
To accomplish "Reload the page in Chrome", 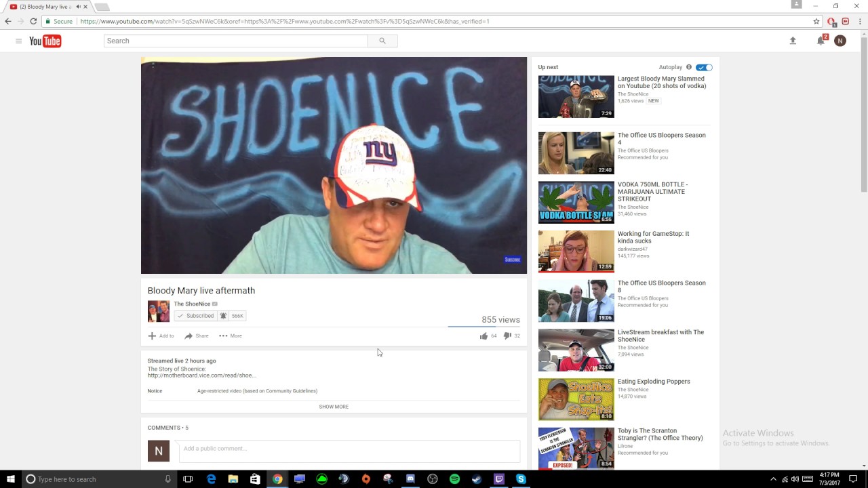I will click(x=33, y=21).
